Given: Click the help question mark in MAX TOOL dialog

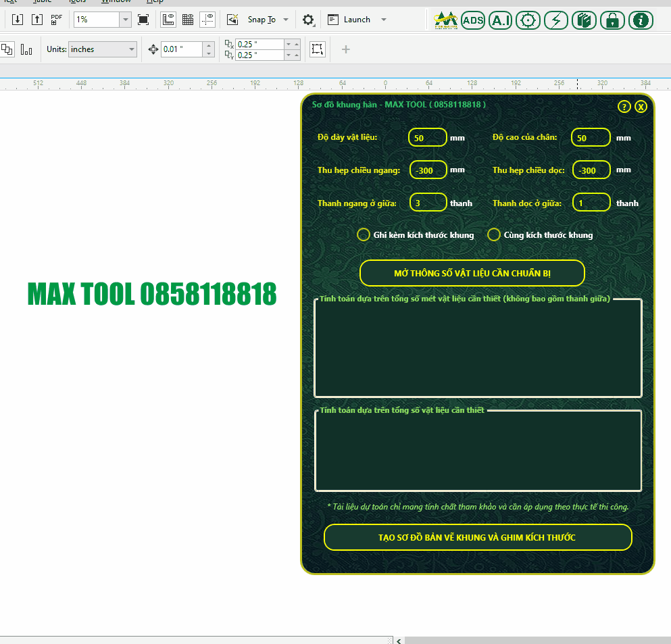Looking at the screenshot, I should tap(624, 107).
